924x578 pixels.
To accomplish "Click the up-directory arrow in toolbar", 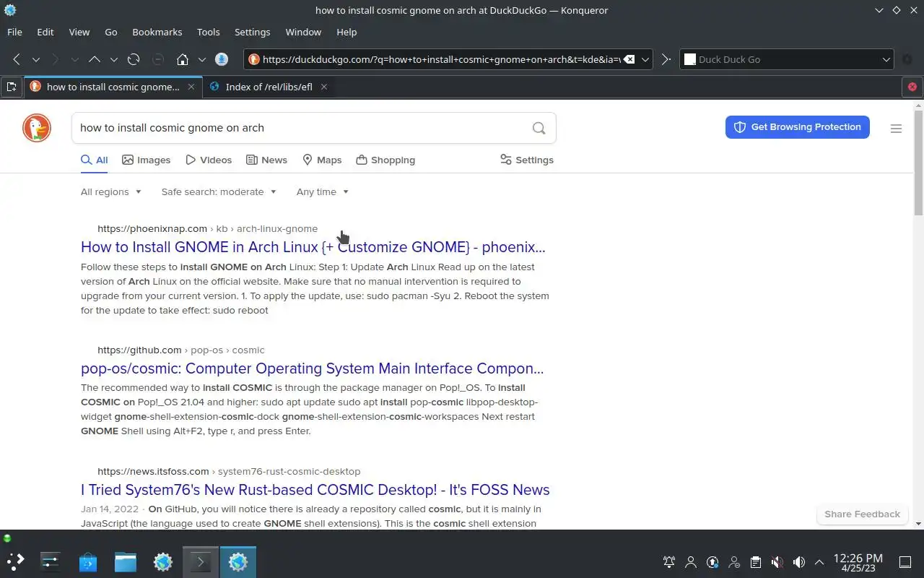I will pos(94,59).
